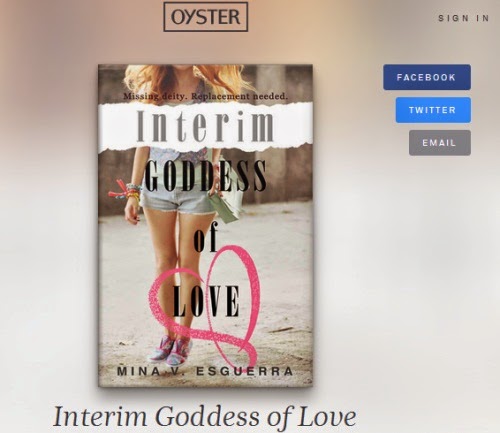Open the Interim Goddess of Love title heading
500x433 pixels.
(204, 417)
